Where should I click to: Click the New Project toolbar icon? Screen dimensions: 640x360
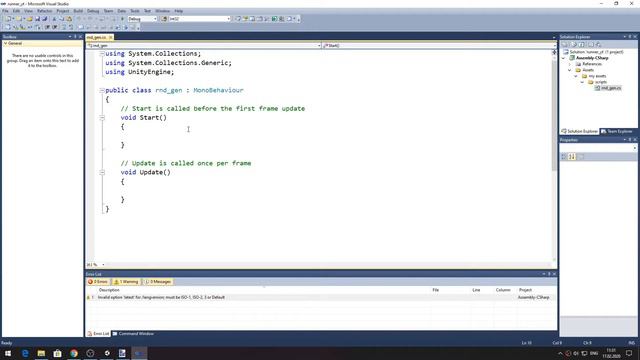pos(9,19)
